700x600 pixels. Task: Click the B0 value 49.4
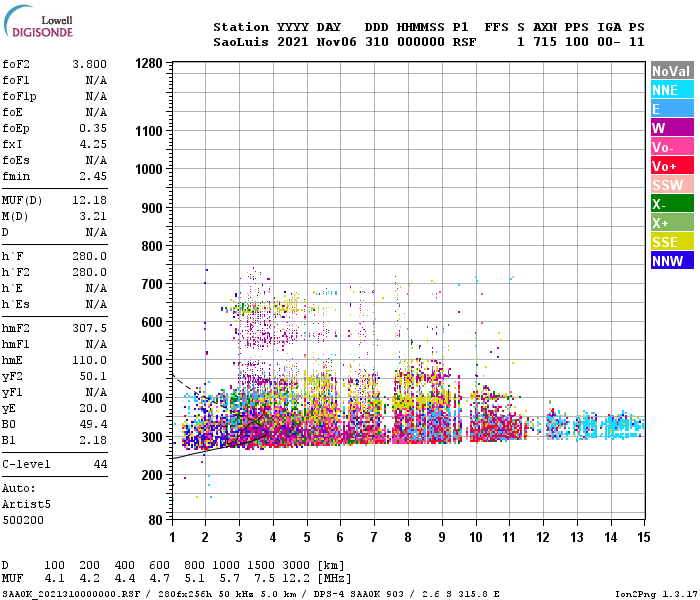93,424
